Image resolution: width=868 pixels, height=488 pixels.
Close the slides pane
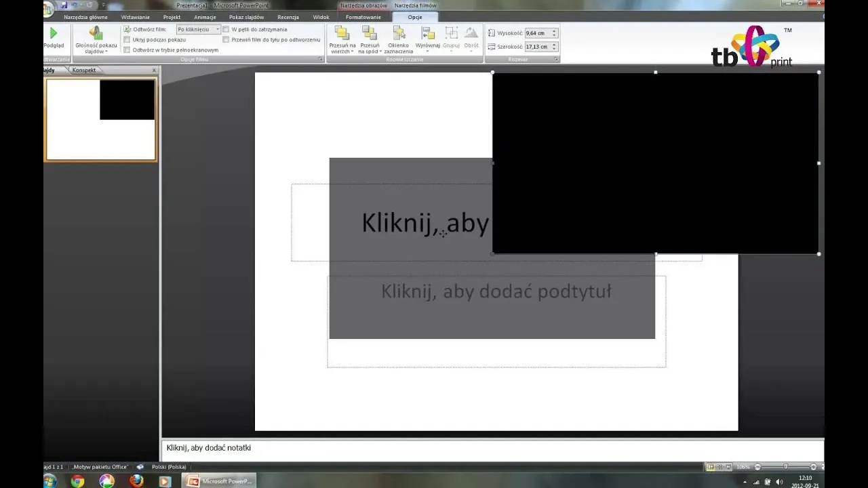point(154,70)
